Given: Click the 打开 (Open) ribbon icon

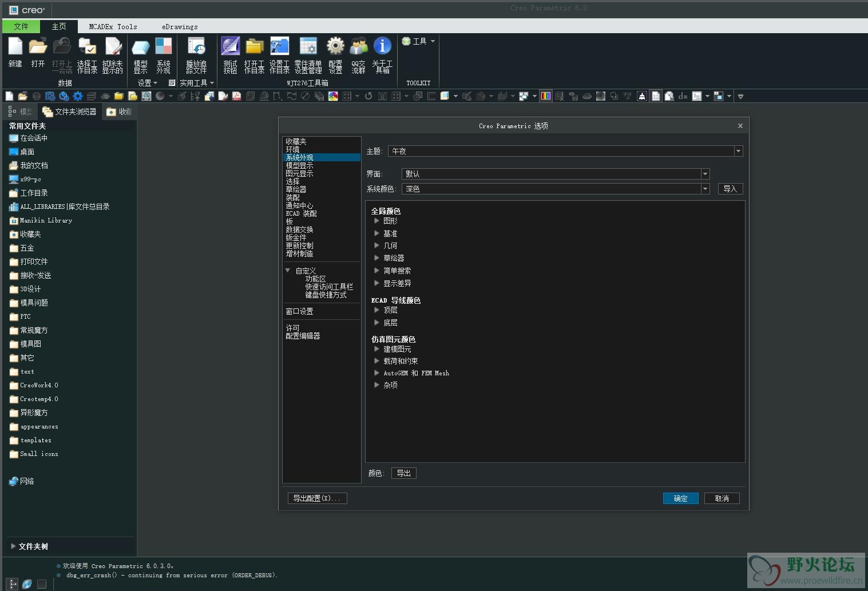Looking at the screenshot, I should [x=38, y=46].
